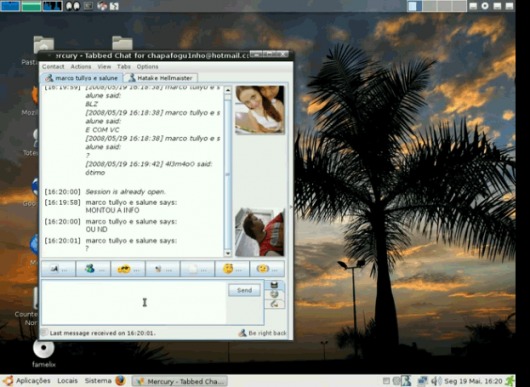This screenshot has height=387, width=530.
Task: Switch to Hatake Hellmaister chat tab
Action: 161,78
